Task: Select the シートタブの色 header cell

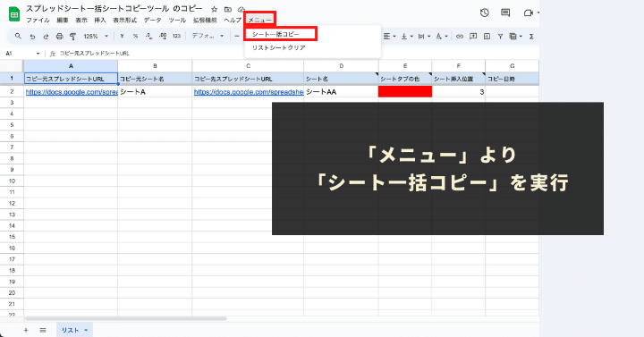Action: 405,79
